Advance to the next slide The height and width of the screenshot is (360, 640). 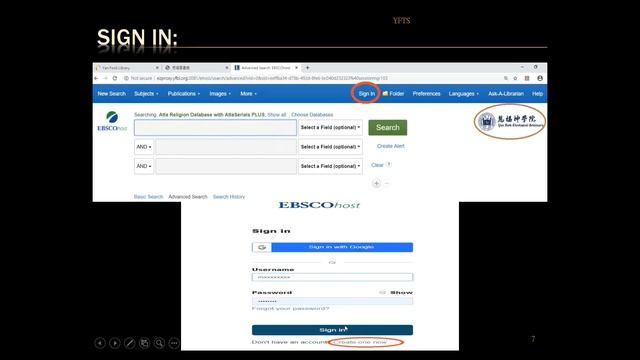click(115, 343)
